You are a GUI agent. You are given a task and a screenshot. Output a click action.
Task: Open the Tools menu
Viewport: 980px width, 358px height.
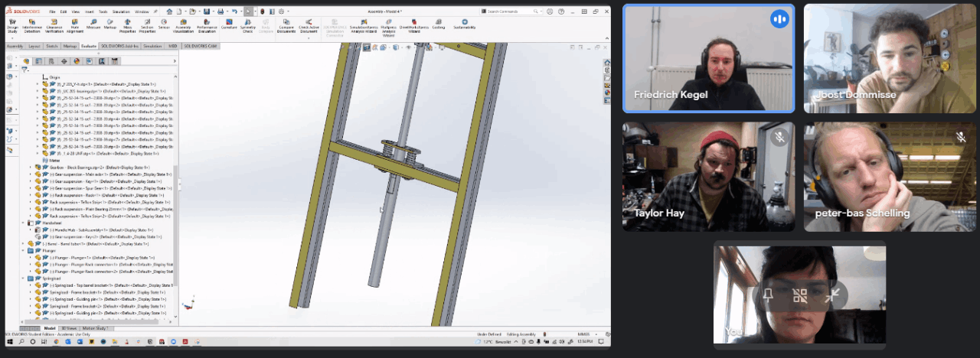tap(103, 12)
